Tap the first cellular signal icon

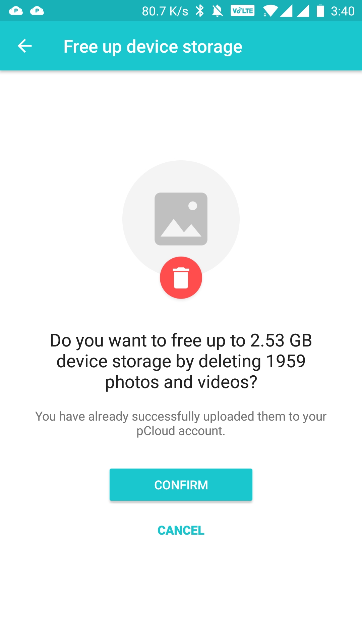click(286, 11)
